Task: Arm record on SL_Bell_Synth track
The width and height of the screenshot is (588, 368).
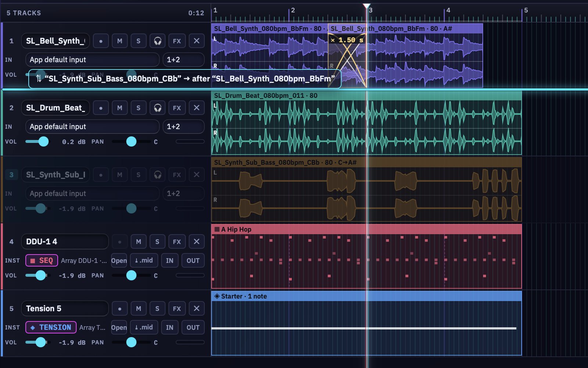Action: [x=101, y=41]
